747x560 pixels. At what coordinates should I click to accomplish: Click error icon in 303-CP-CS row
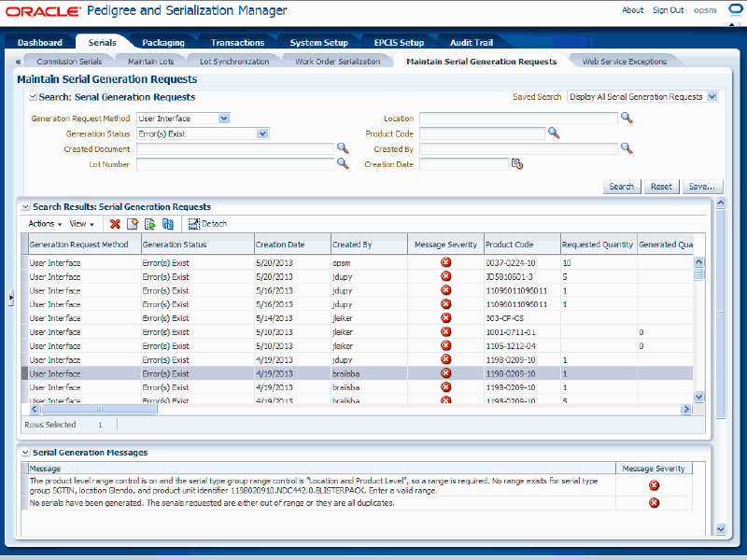pos(445,317)
